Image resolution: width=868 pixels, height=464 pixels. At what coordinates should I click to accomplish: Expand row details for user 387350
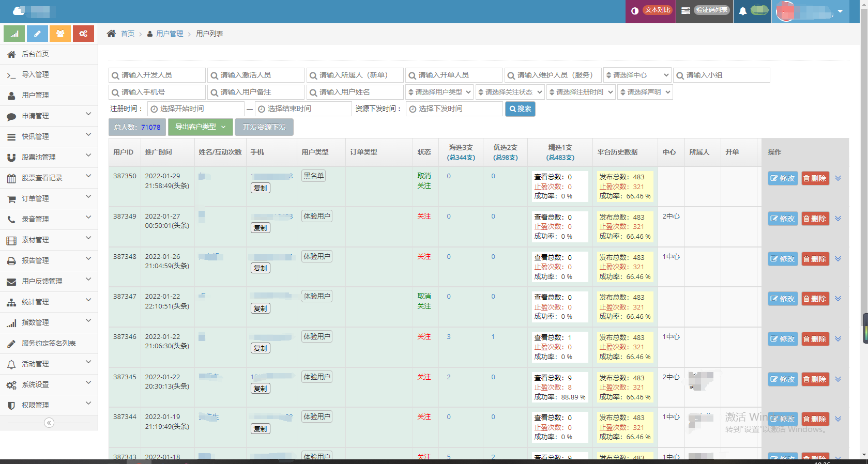click(x=838, y=178)
